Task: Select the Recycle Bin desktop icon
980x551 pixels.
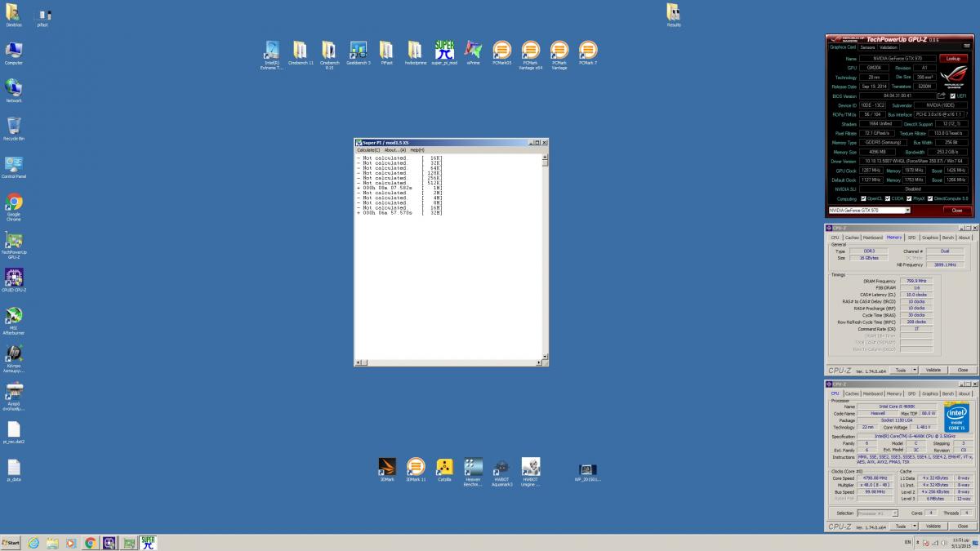Action: point(14,129)
